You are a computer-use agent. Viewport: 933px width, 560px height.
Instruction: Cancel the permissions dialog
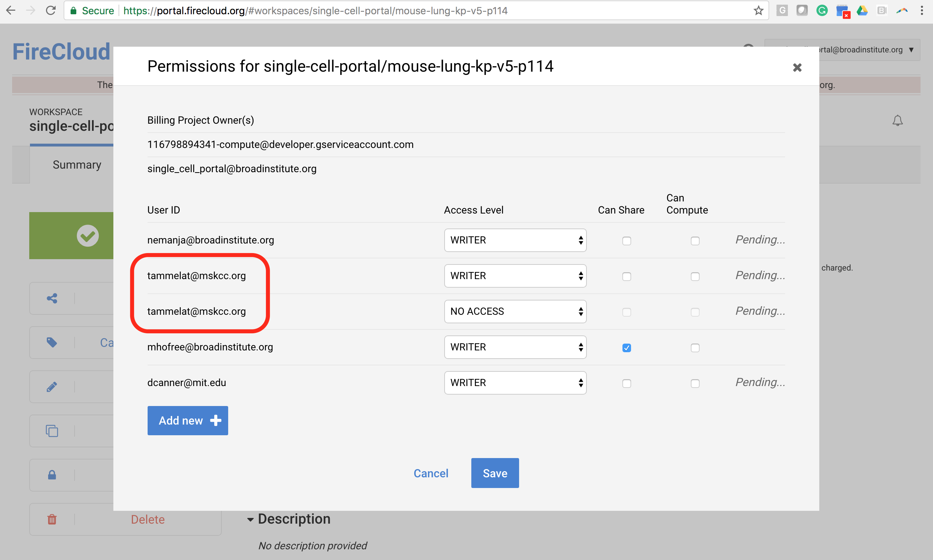[x=431, y=473]
